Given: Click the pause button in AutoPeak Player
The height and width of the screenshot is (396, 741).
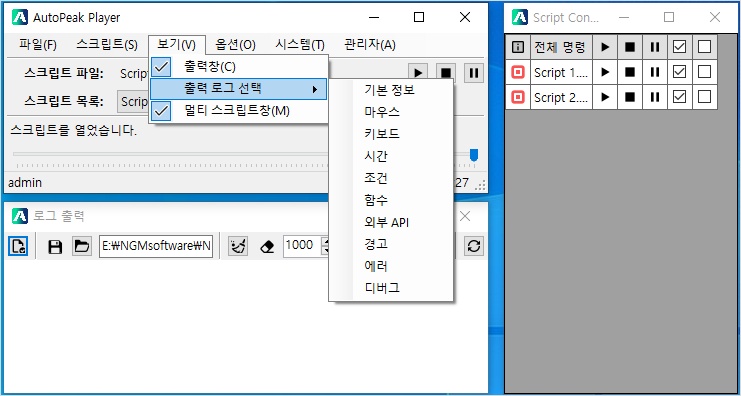Looking at the screenshot, I should tap(474, 73).
